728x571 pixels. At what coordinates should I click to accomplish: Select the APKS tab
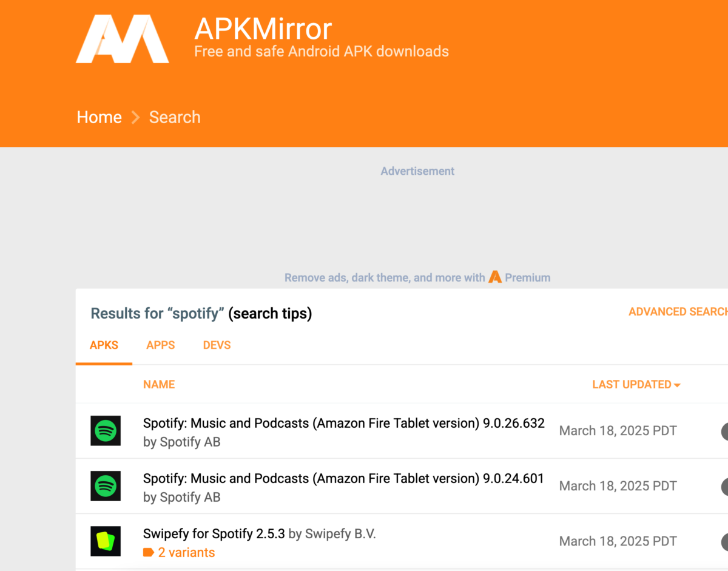click(104, 345)
